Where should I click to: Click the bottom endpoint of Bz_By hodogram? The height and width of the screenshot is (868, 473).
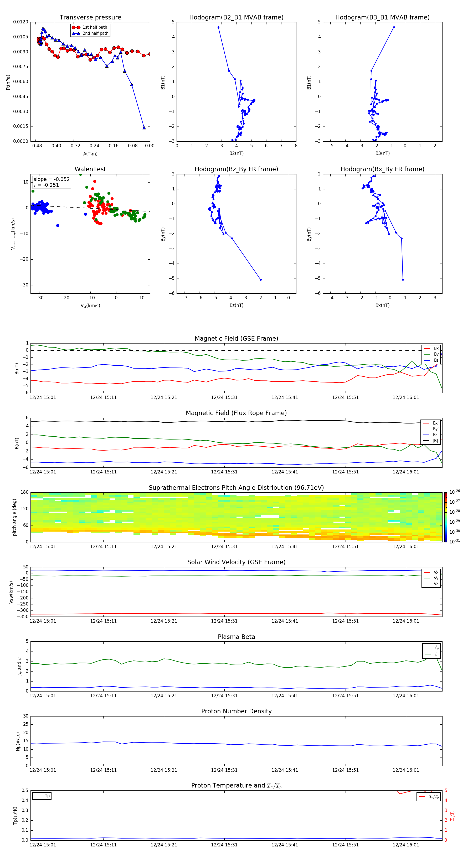[x=261, y=280]
